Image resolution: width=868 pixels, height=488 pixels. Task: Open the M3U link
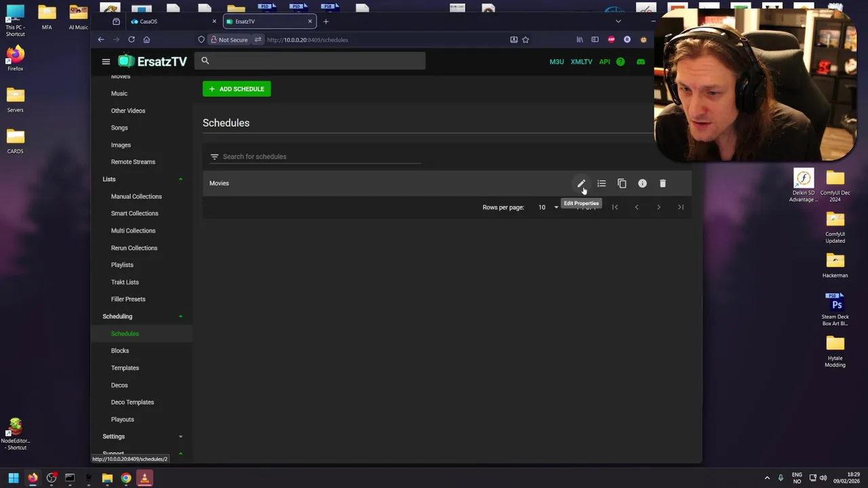coord(557,62)
